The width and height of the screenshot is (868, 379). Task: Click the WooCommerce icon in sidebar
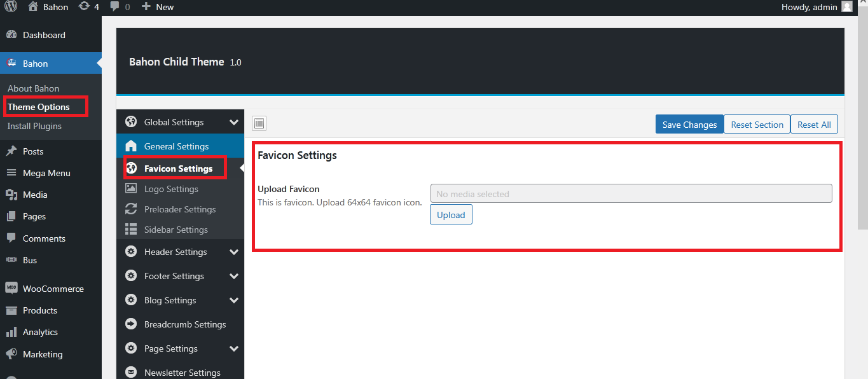pyautogui.click(x=11, y=288)
